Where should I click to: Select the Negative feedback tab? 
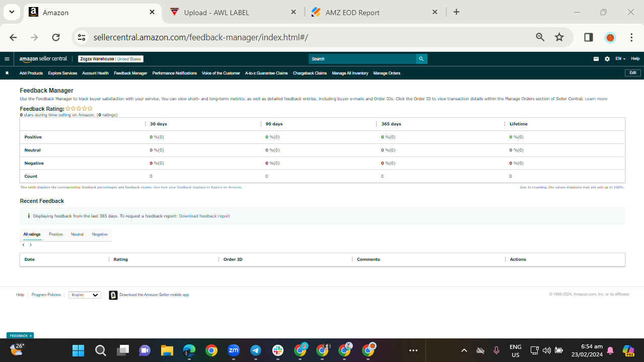(100, 234)
